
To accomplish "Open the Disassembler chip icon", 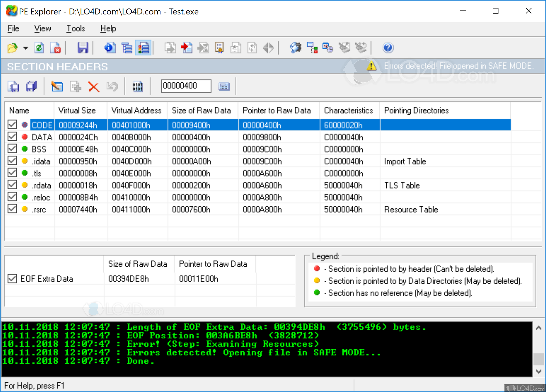I will (x=296, y=48).
